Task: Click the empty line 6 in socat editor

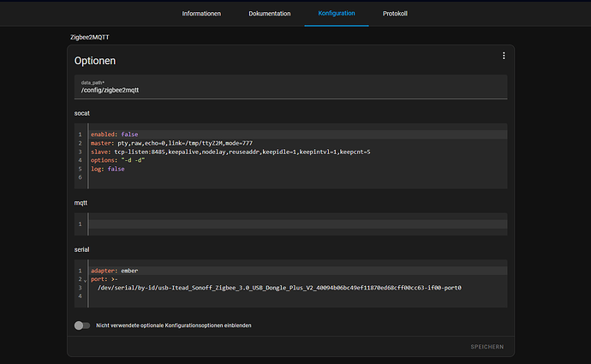Action: [x=298, y=177]
